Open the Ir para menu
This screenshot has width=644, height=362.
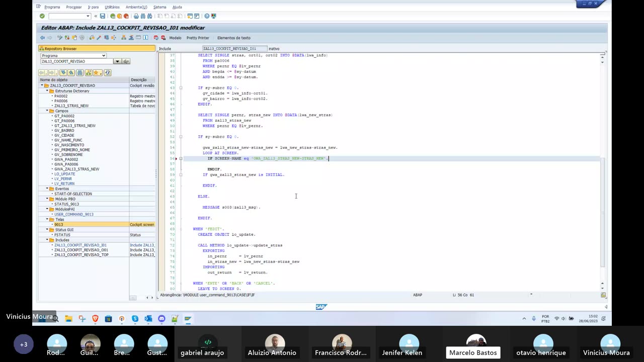tap(93, 7)
